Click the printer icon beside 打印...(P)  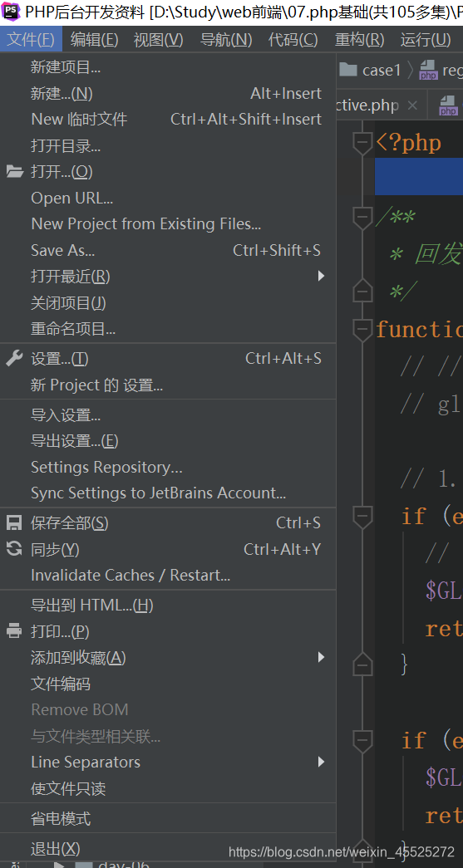pyautogui.click(x=14, y=630)
